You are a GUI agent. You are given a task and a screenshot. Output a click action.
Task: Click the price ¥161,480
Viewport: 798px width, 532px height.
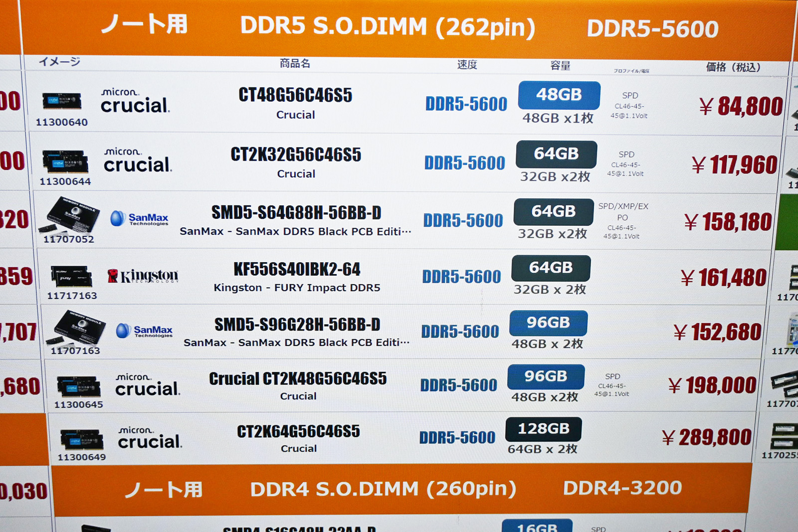tap(724, 278)
